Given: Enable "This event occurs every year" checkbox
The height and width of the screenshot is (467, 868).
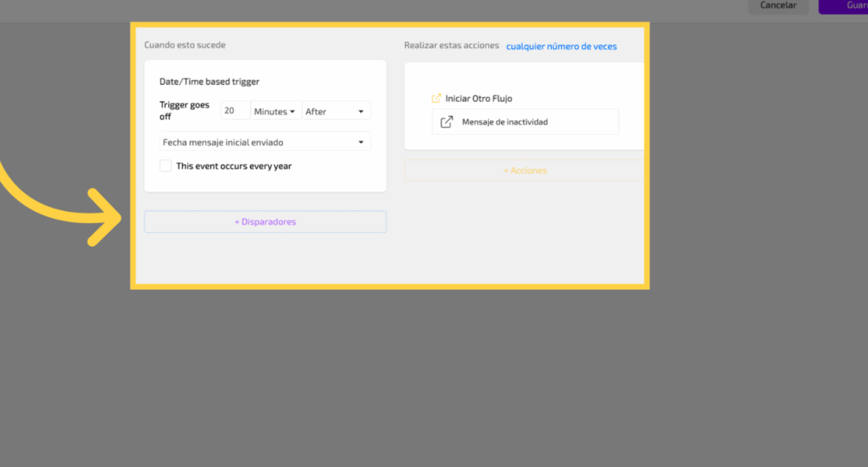Looking at the screenshot, I should point(166,166).
